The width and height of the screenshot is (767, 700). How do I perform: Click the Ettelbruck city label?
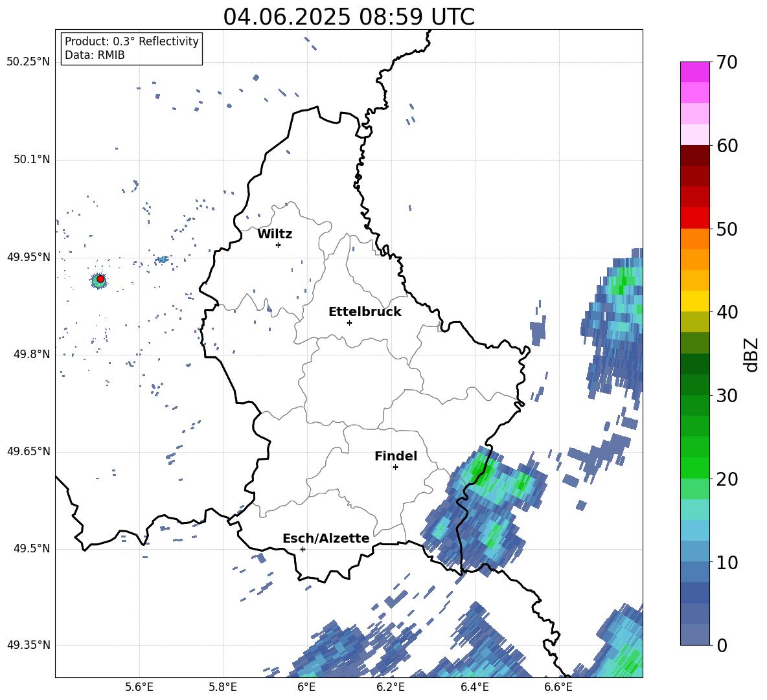pos(365,312)
